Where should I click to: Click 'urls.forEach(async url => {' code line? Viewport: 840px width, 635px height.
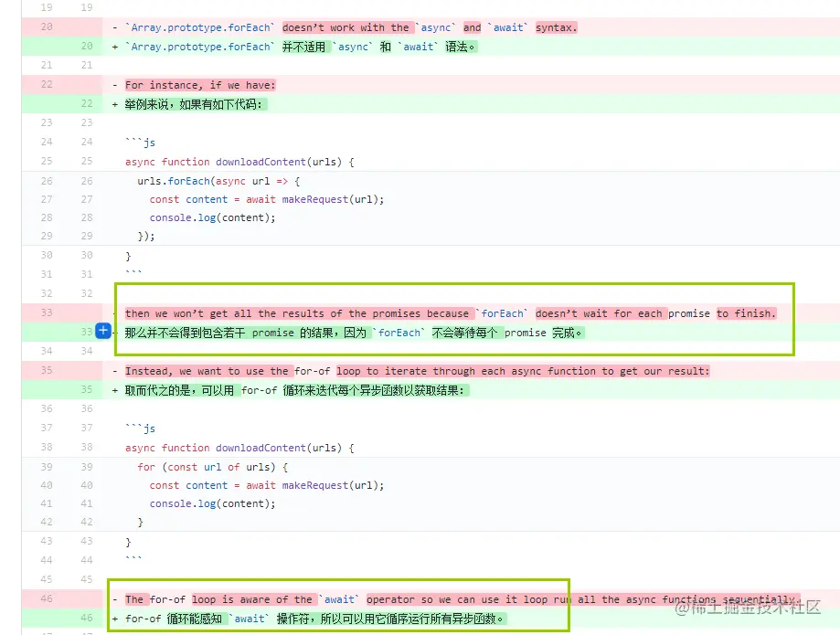(218, 181)
